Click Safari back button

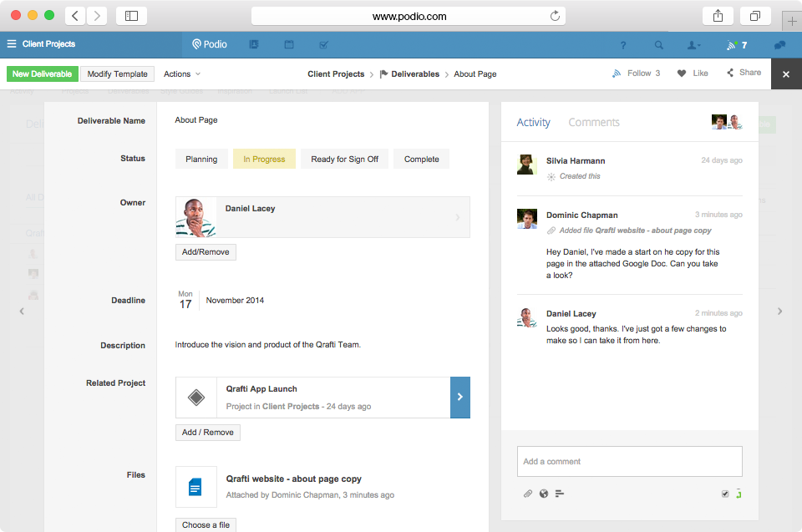74,16
